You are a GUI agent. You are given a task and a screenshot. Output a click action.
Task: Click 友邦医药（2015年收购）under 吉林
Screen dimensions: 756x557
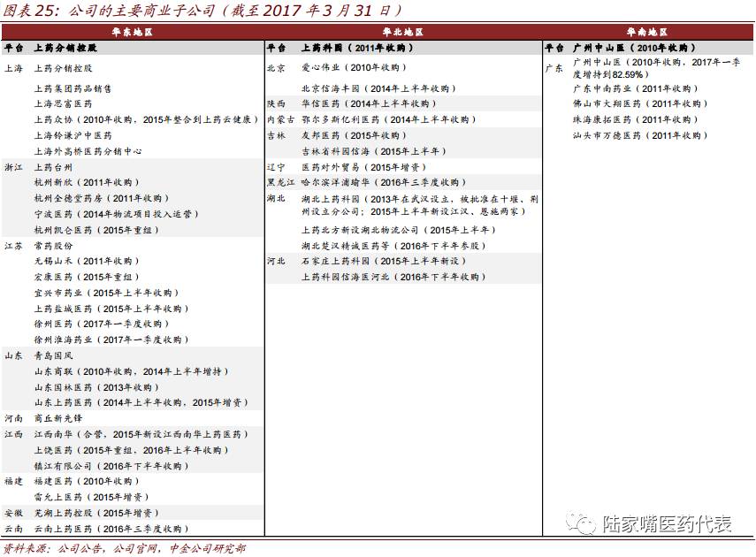click(x=355, y=135)
